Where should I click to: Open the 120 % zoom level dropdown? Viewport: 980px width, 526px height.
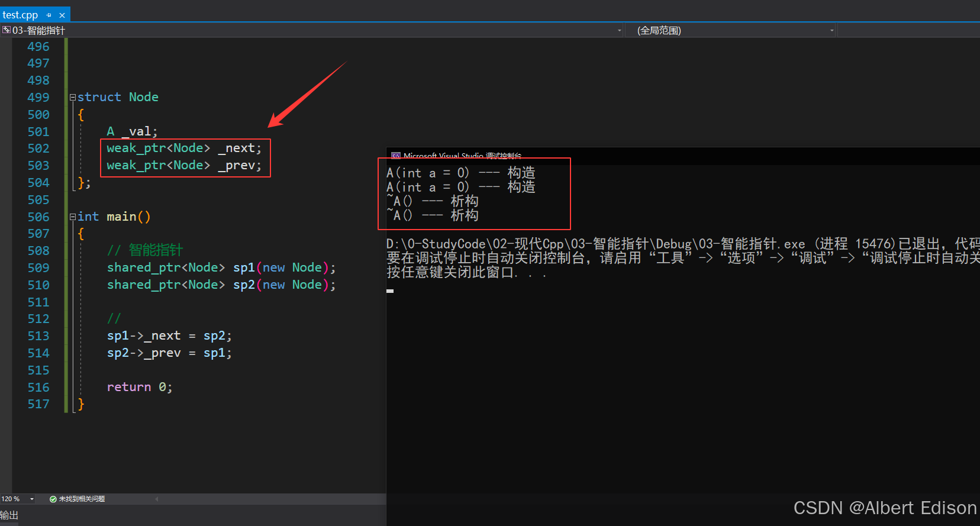click(x=32, y=499)
